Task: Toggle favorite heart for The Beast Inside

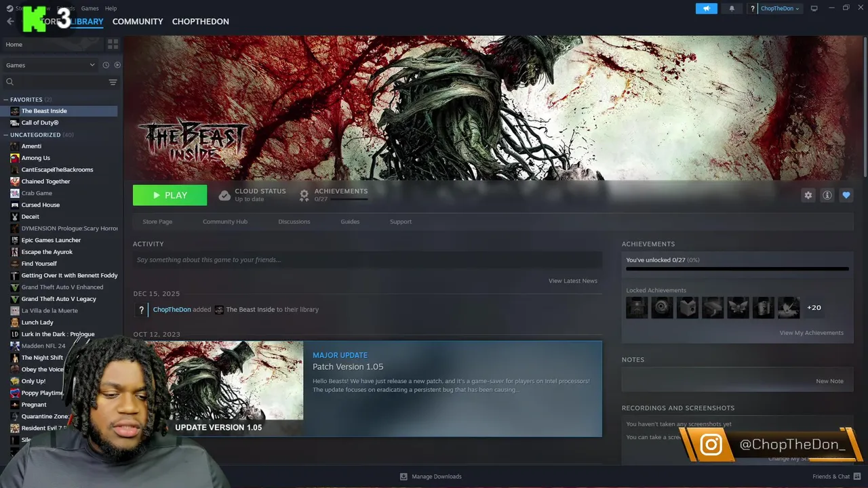Action: point(846,195)
